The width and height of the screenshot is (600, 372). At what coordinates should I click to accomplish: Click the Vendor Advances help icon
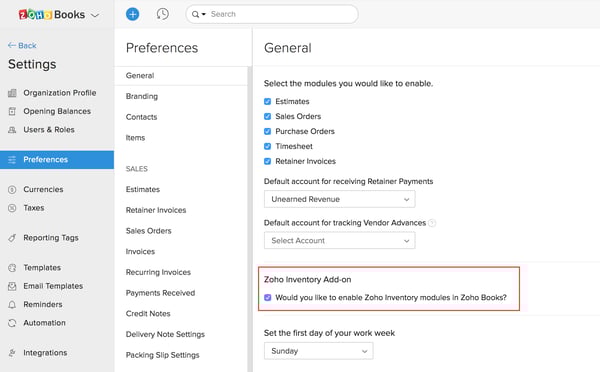tap(432, 223)
